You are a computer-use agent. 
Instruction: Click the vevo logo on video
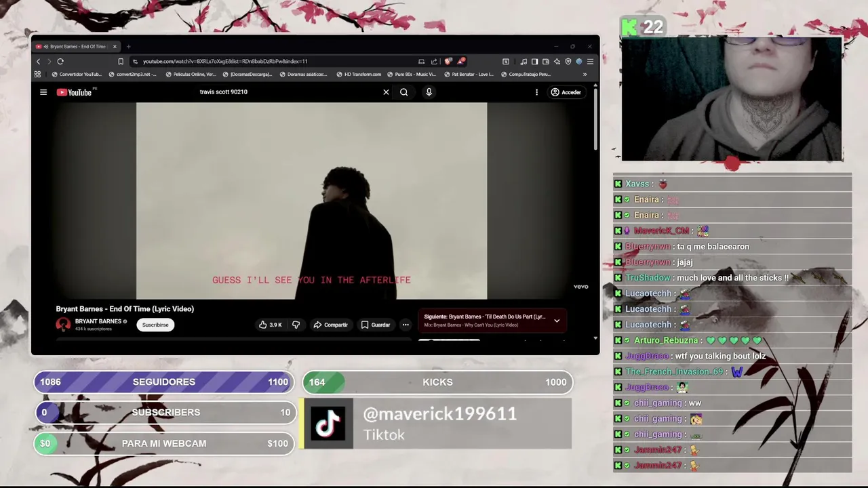coord(580,287)
